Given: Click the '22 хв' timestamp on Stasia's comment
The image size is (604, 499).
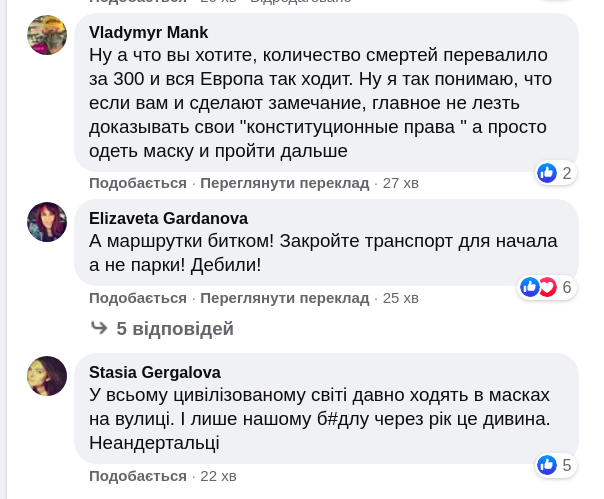Looking at the screenshot, I should [x=218, y=475].
